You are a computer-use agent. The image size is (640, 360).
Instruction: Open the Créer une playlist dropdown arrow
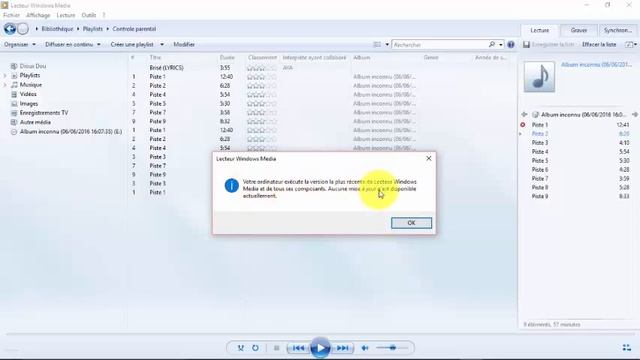coord(162,44)
